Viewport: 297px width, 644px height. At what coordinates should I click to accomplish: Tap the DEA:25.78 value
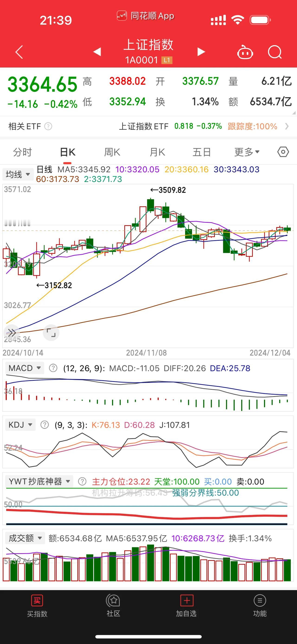pyautogui.click(x=230, y=368)
